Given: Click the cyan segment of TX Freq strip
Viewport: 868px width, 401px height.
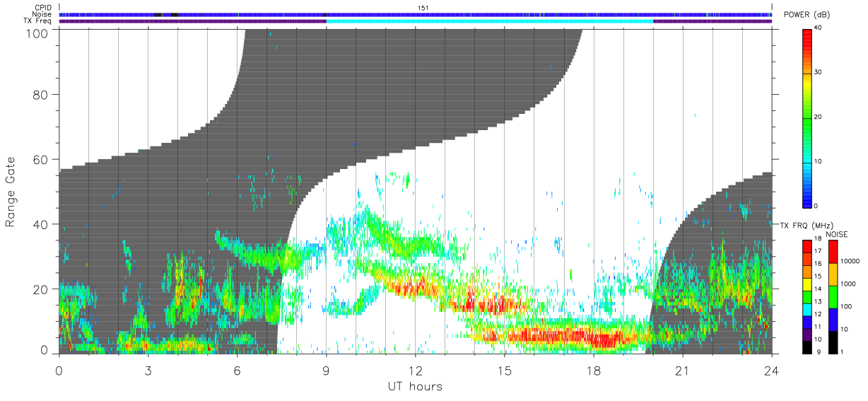Looking at the screenshot, I should [490, 21].
